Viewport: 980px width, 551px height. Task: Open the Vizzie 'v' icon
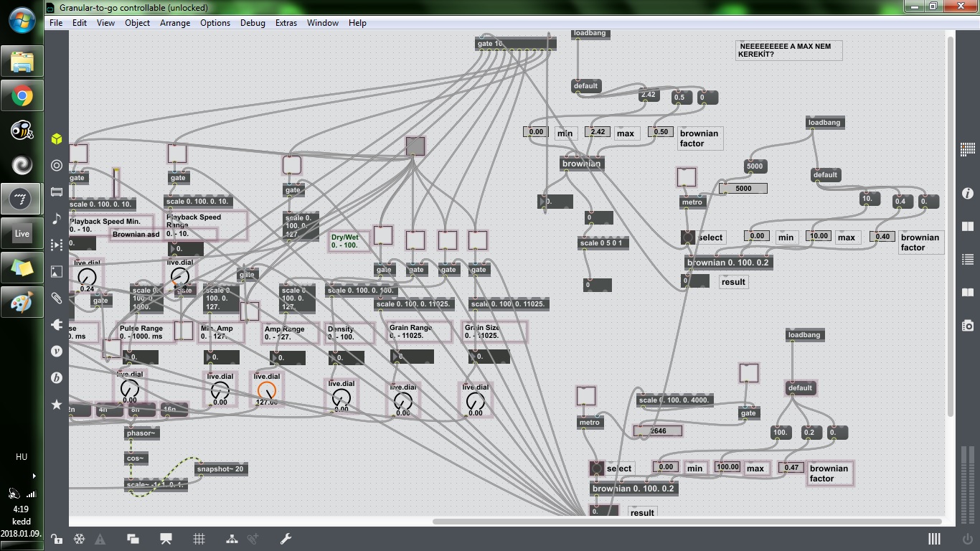57,351
